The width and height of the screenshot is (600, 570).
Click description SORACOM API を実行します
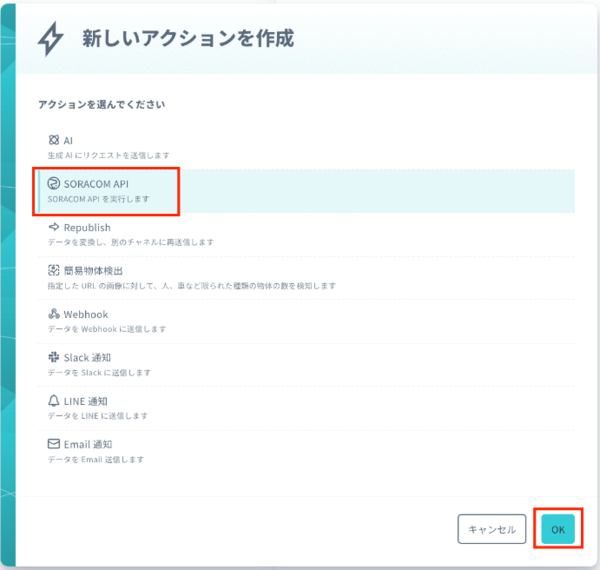(x=98, y=199)
